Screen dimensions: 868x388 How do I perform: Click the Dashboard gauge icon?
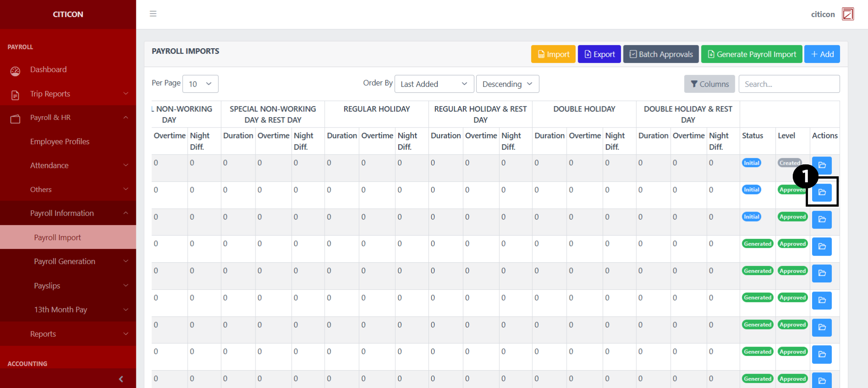(15, 71)
